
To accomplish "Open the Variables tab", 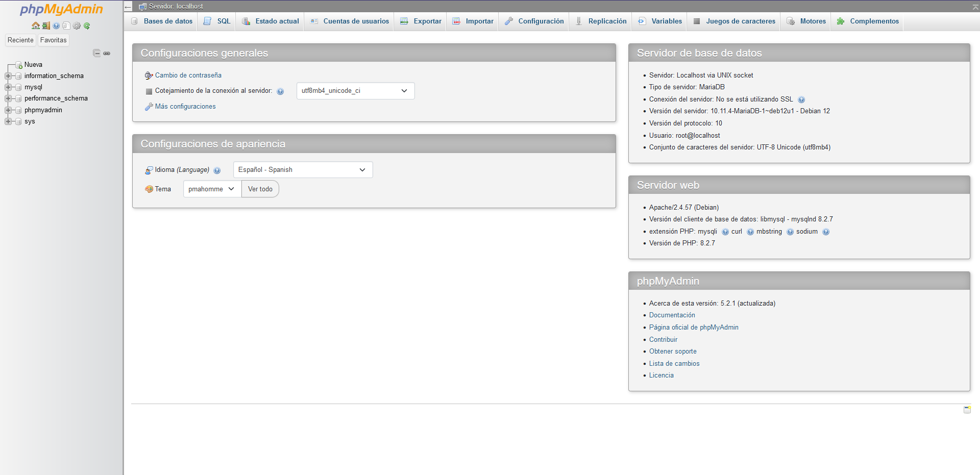I will pyautogui.click(x=660, y=21).
